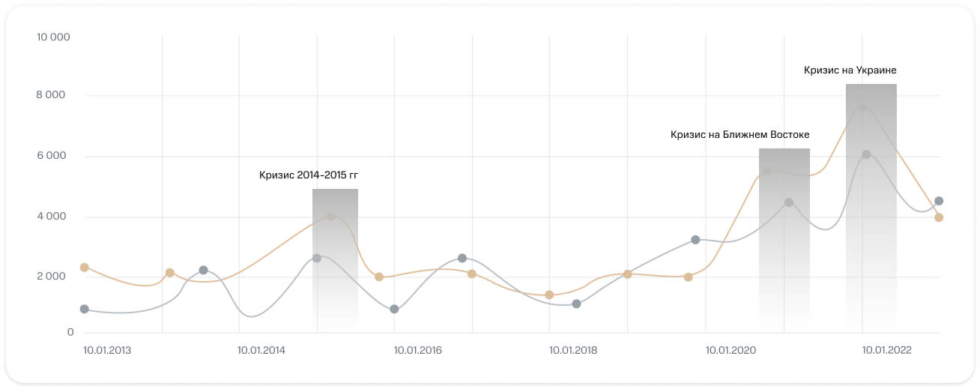Click the 'Кризис на Украине' annotation label
Image resolution: width=980 pixels, height=389 pixels.
[850, 70]
